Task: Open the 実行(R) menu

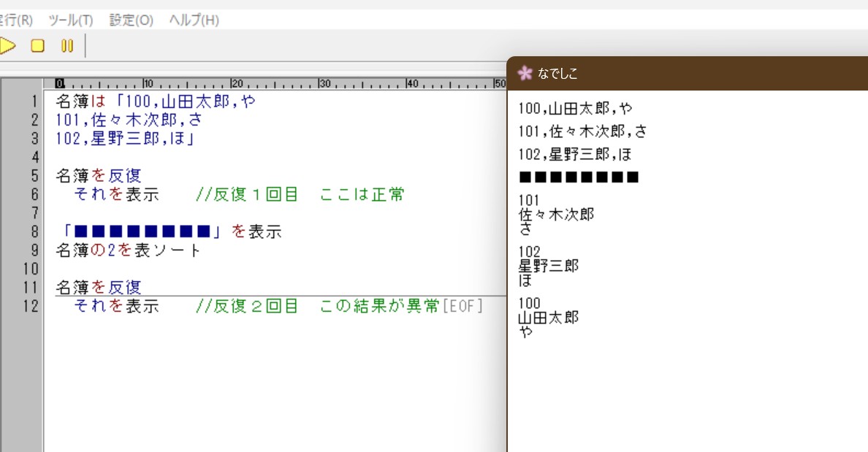Action: click(x=16, y=20)
